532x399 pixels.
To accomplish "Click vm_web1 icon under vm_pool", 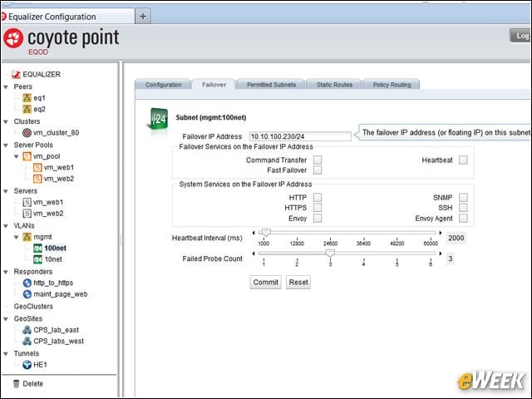I will tap(37, 168).
